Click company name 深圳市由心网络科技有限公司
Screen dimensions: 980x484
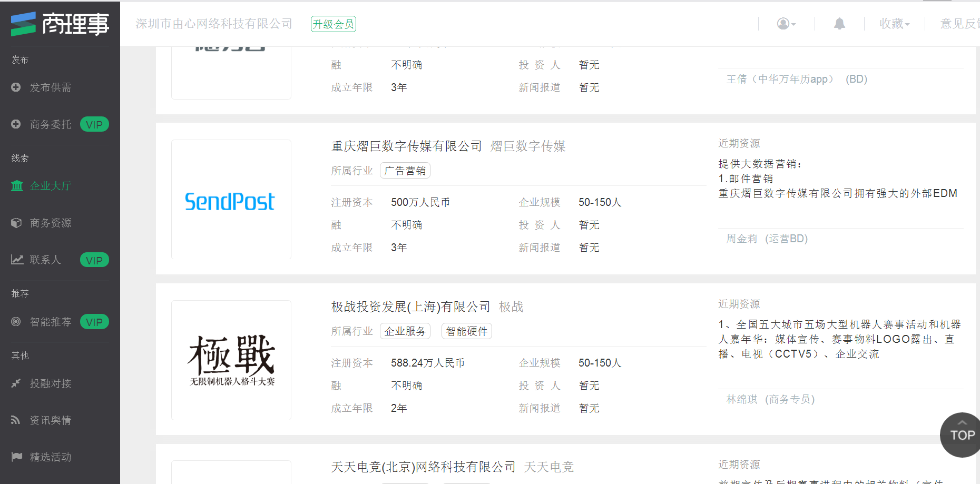point(214,24)
